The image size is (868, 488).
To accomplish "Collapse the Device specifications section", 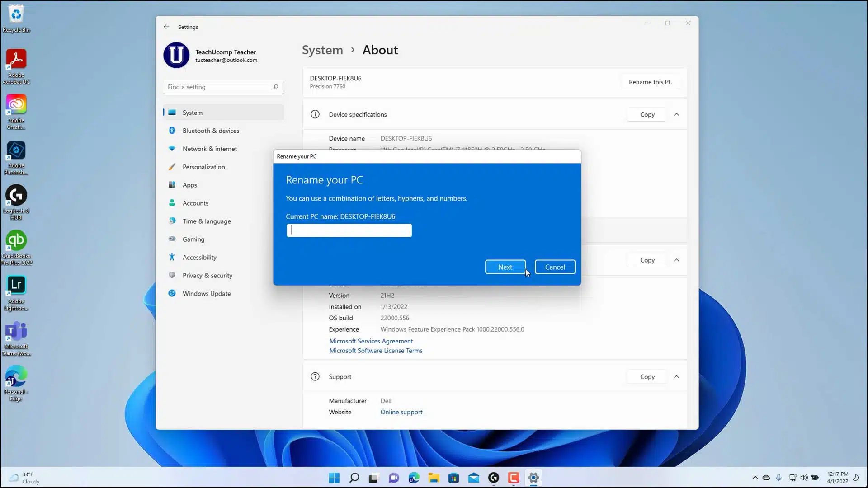I will coord(677,114).
